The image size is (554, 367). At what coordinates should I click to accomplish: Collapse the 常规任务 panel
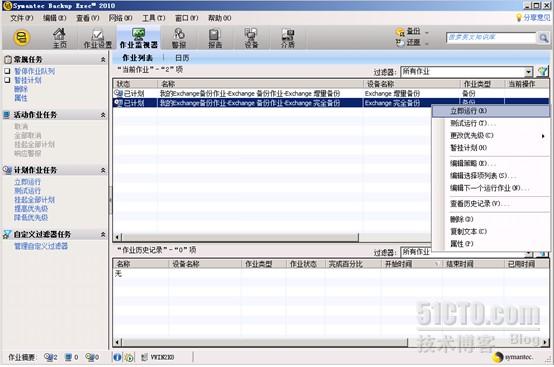(x=103, y=59)
